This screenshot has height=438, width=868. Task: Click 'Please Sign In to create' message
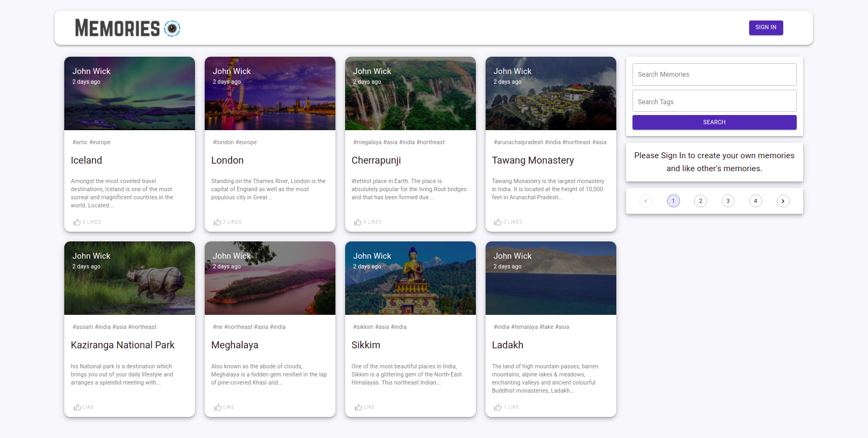coord(715,162)
